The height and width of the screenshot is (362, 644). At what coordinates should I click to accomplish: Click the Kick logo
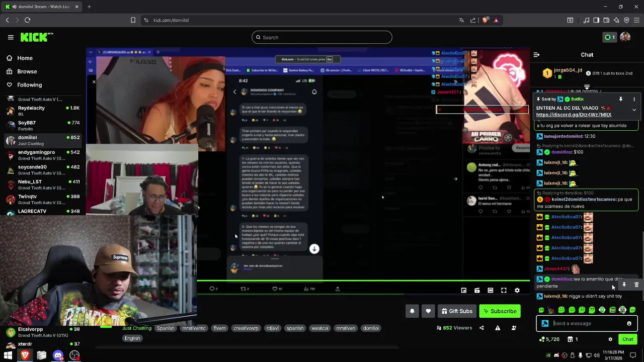point(37,37)
